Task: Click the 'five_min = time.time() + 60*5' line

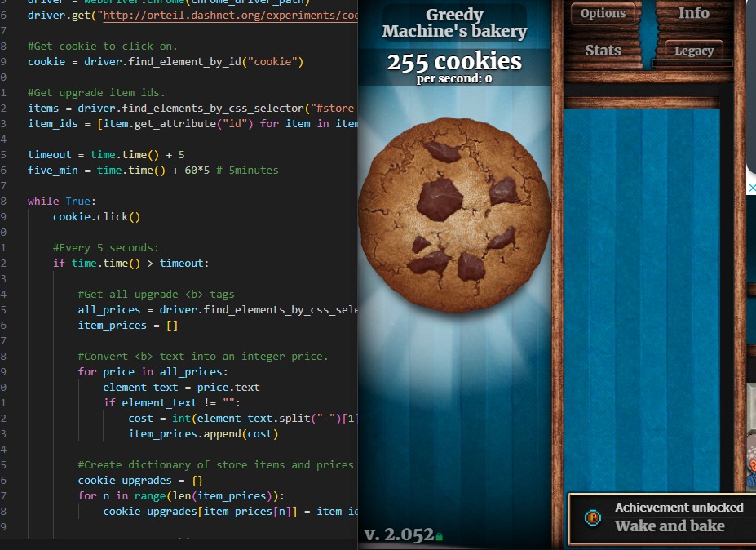Action: 153,171
